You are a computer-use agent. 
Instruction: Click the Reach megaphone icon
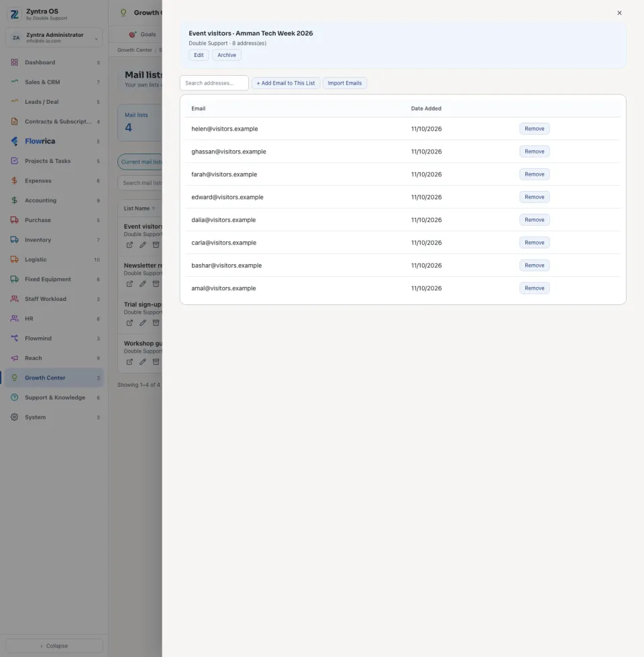point(14,358)
